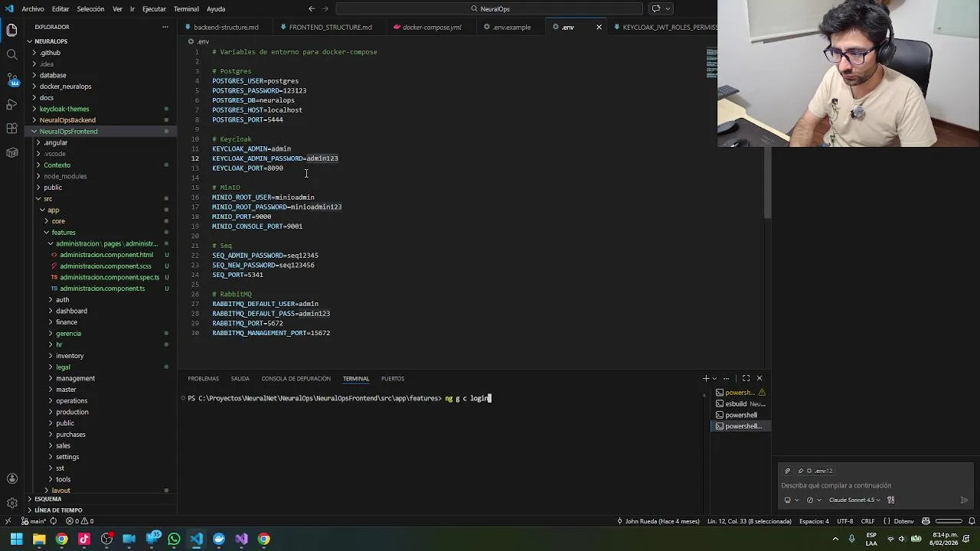Open the Archivo menu
This screenshot has width=980, height=551.
coord(33,8)
